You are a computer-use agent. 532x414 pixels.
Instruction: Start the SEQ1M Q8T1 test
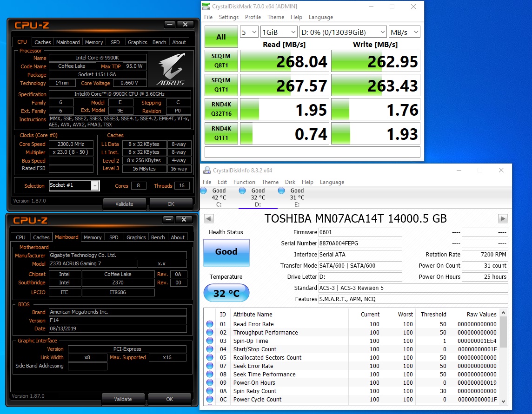221,61
